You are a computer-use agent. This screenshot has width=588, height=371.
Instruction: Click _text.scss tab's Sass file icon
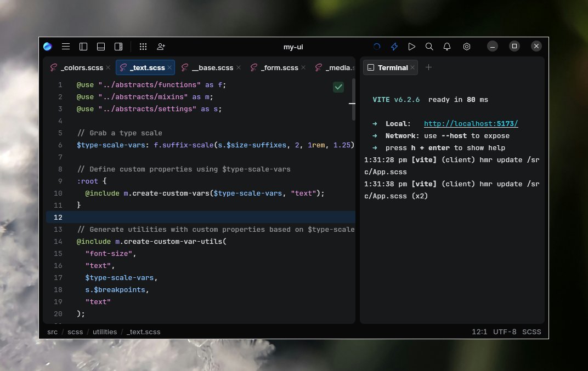point(123,67)
